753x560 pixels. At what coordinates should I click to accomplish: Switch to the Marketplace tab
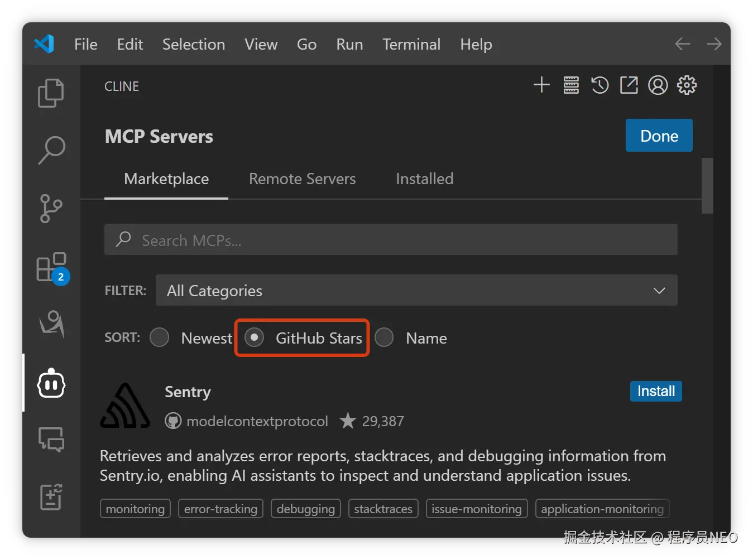pos(166,179)
